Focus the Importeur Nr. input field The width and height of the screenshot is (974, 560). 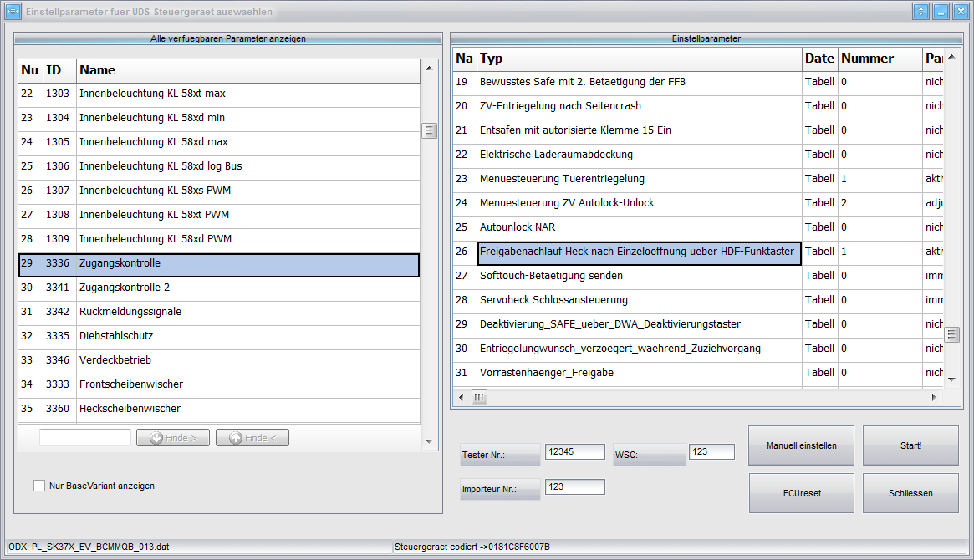pos(574,486)
